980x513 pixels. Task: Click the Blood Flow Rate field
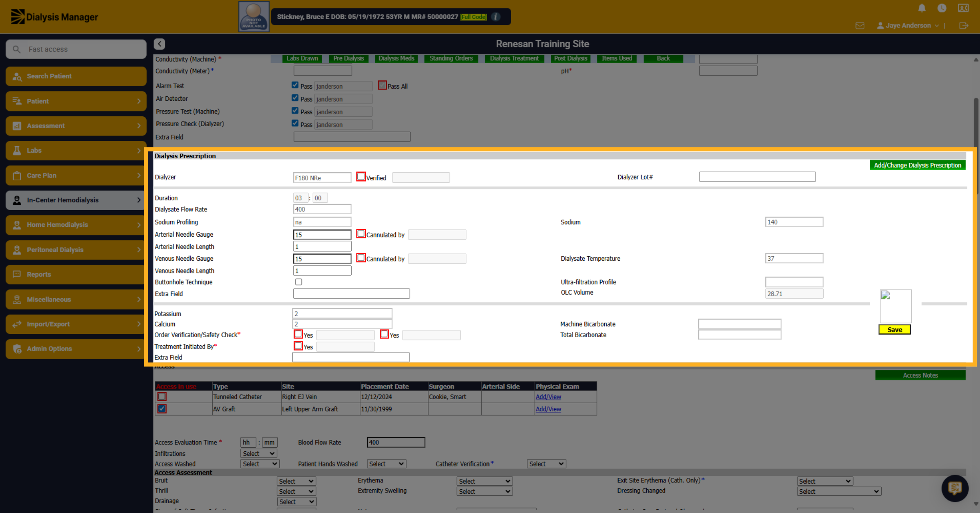click(x=396, y=442)
